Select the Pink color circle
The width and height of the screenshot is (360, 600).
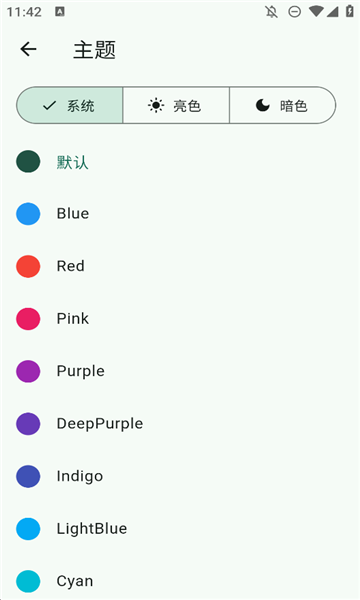click(x=28, y=319)
